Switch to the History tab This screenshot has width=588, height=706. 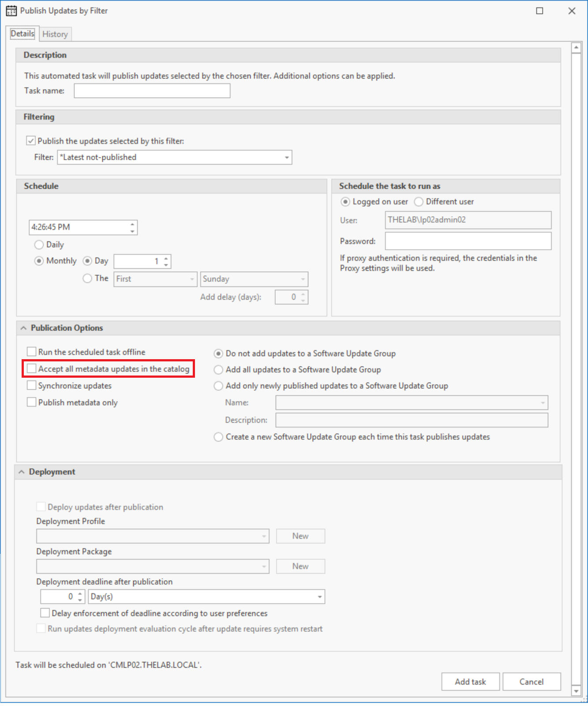tap(55, 34)
